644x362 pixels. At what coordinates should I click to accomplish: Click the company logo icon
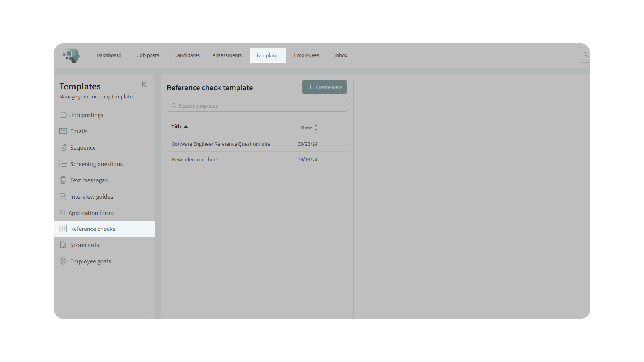coord(71,55)
